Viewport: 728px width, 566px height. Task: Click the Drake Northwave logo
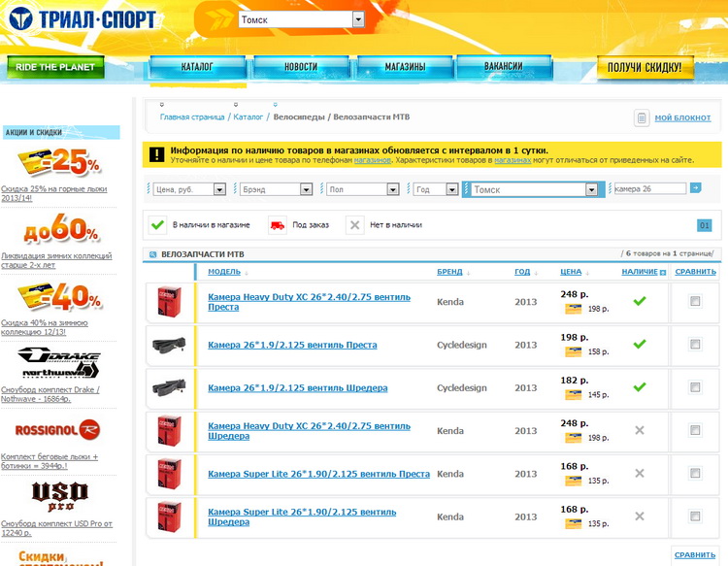pyautogui.click(x=59, y=363)
